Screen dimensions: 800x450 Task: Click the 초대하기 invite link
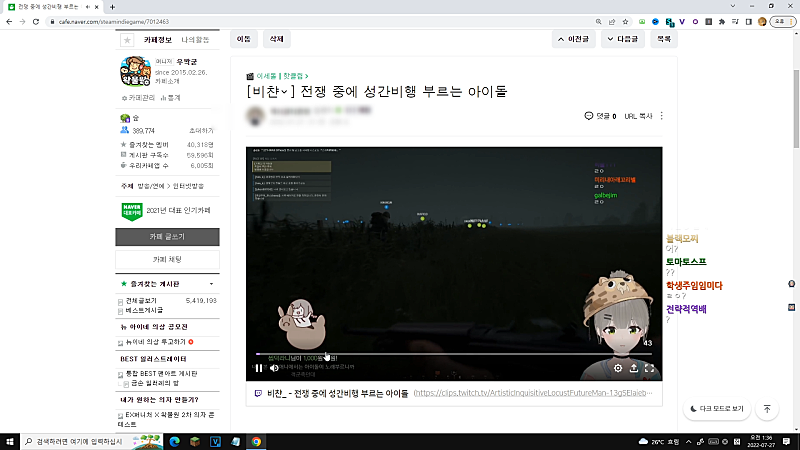click(202, 131)
